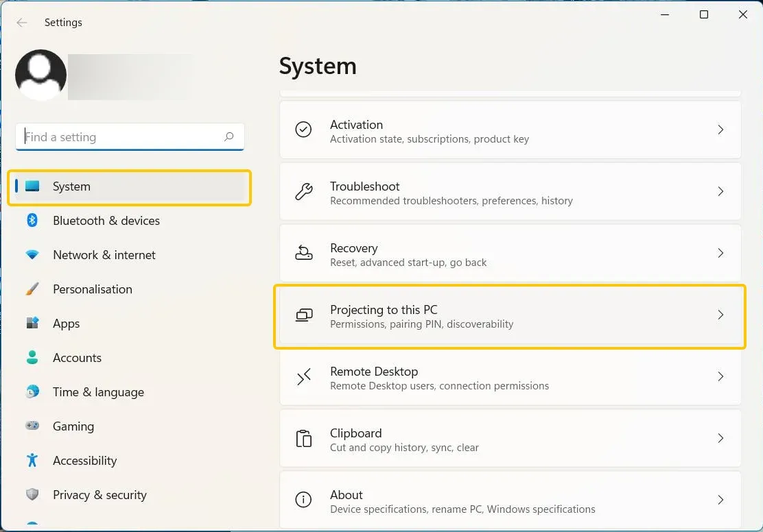
Task: Click 'Activation state, subscriptions, product key' text
Action: 430,139
